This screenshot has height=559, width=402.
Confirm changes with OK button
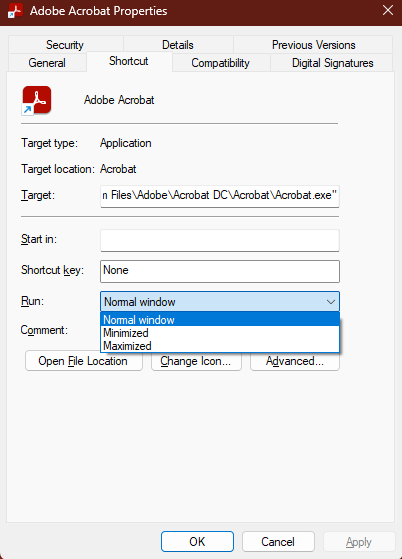tap(197, 542)
